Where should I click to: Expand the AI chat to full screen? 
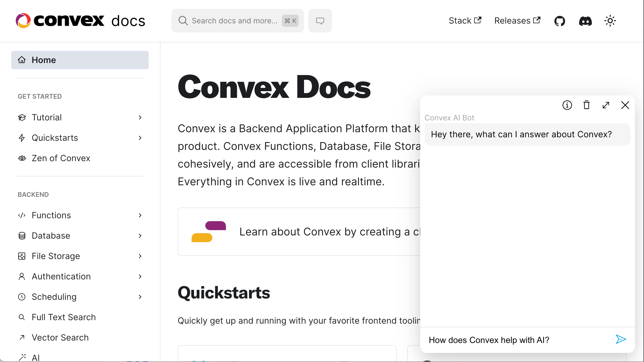(606, 105)
